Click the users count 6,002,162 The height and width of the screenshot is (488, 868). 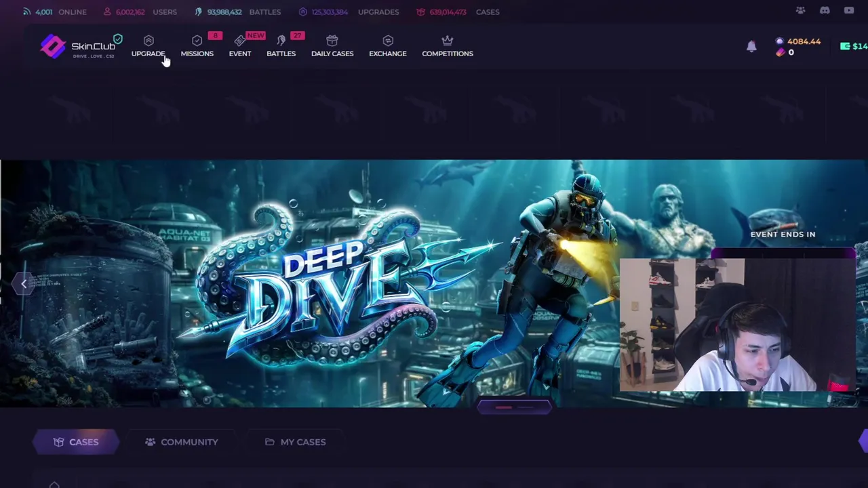(130, 12)
